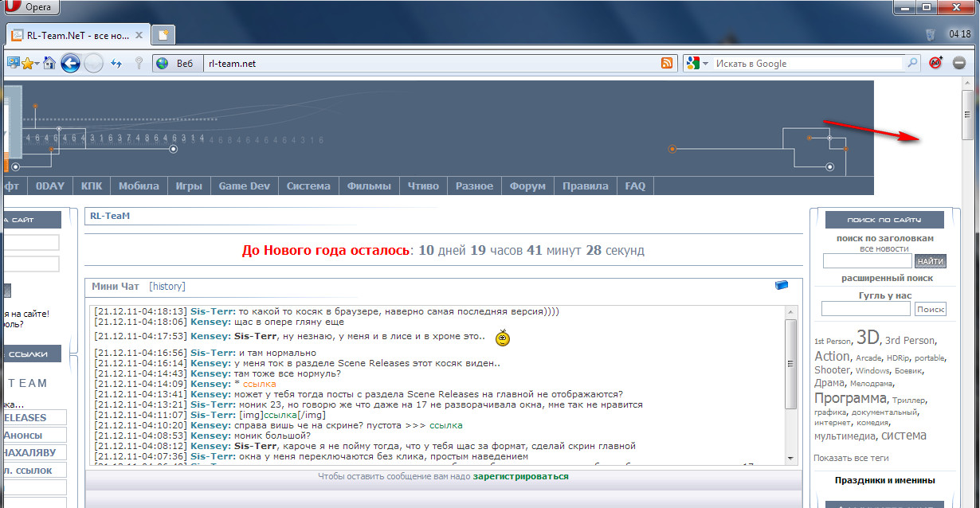Click the yellow smiley emoticon in chat

coord(503,338)
